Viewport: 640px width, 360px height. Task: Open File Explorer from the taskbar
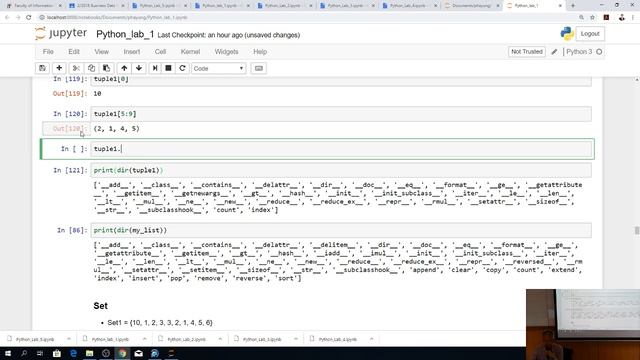(89, 353)
